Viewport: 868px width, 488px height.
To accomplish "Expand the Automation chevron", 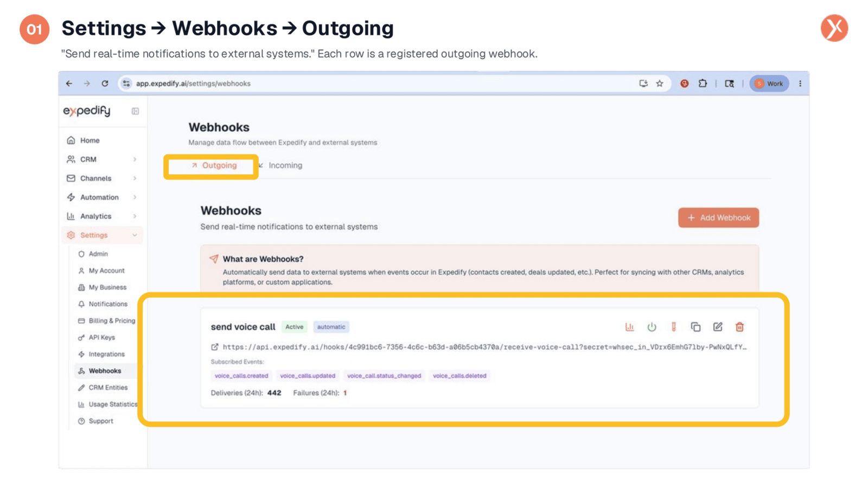I will (135, 197).
